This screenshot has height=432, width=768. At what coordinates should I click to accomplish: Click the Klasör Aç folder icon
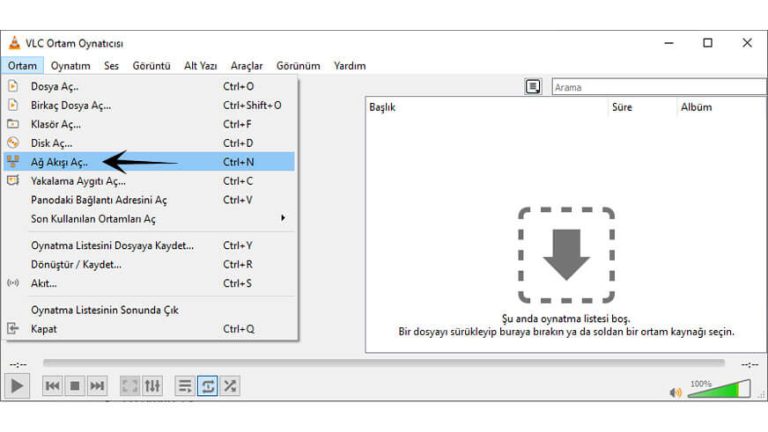(x=13, y=124)
